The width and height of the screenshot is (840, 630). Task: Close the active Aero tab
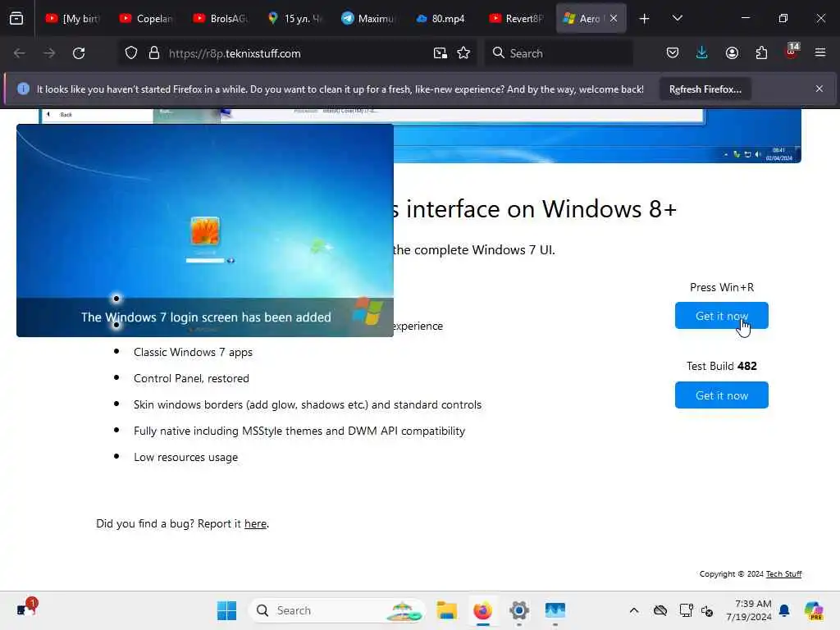(x=614, y=18)
